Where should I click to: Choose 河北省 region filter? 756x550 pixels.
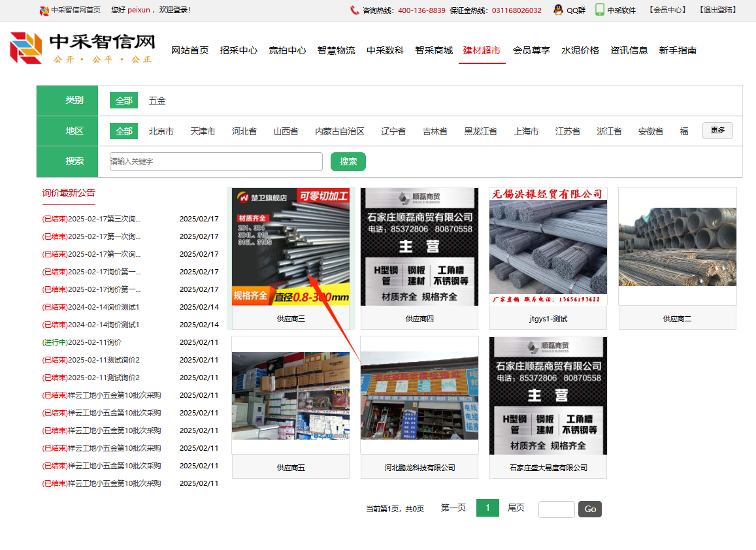pos(244,131)
